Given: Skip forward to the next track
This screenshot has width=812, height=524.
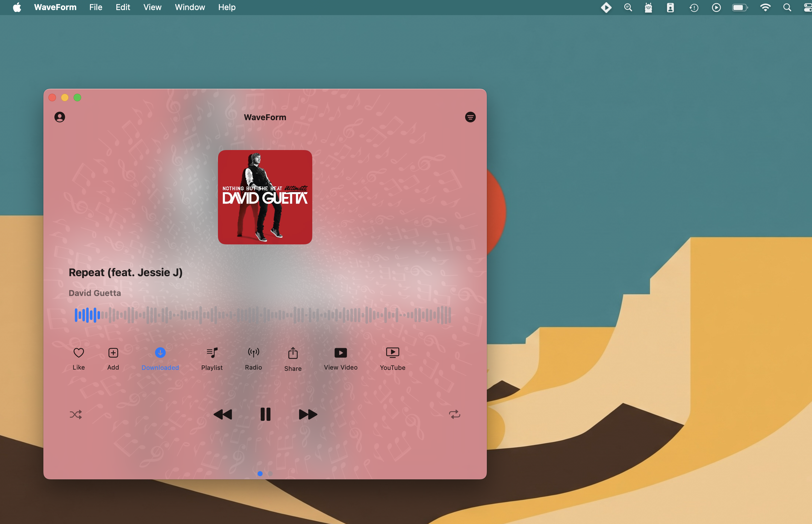Looking at the screenshot, I should [308, 415].
